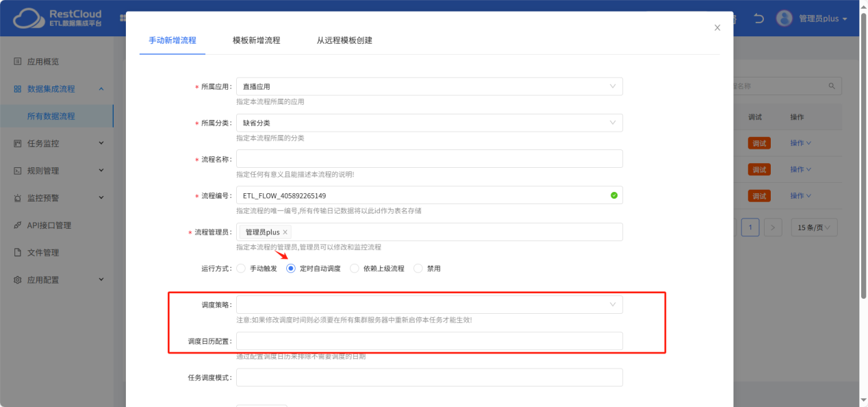Open API接口管理 via its link icon
This screenshot has width=868, height=407.
pos(16,224)
